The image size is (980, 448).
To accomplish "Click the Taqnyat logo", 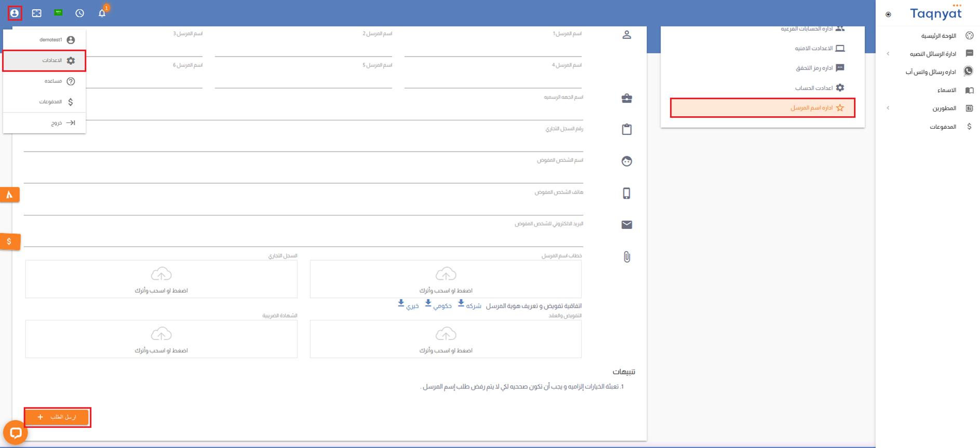I will point(936,13).
